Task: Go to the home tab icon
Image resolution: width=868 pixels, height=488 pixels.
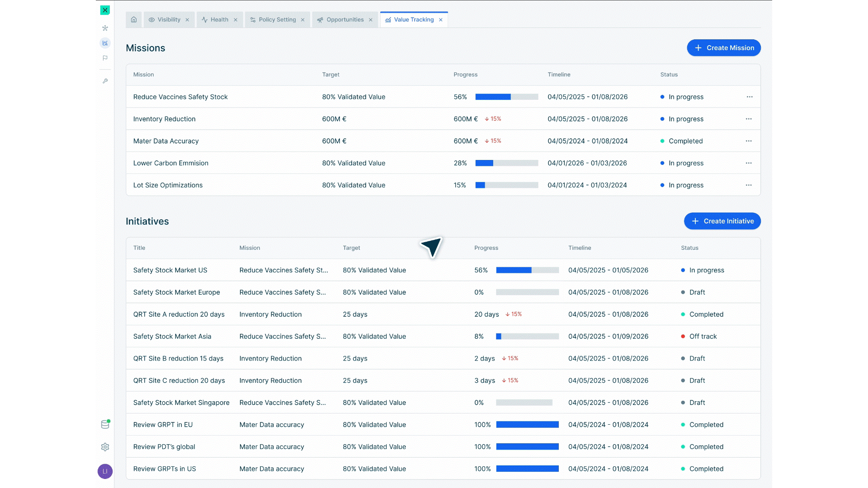Action: point(134,19)
